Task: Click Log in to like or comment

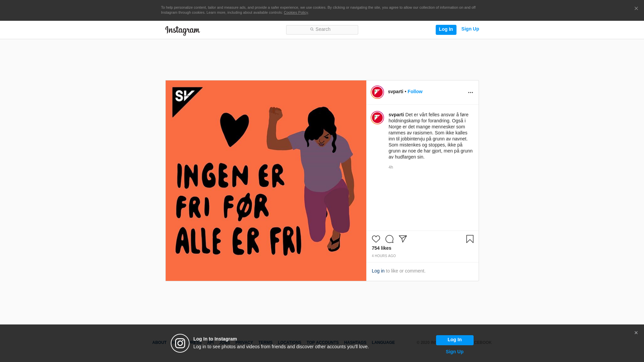Action: (378, 271)
